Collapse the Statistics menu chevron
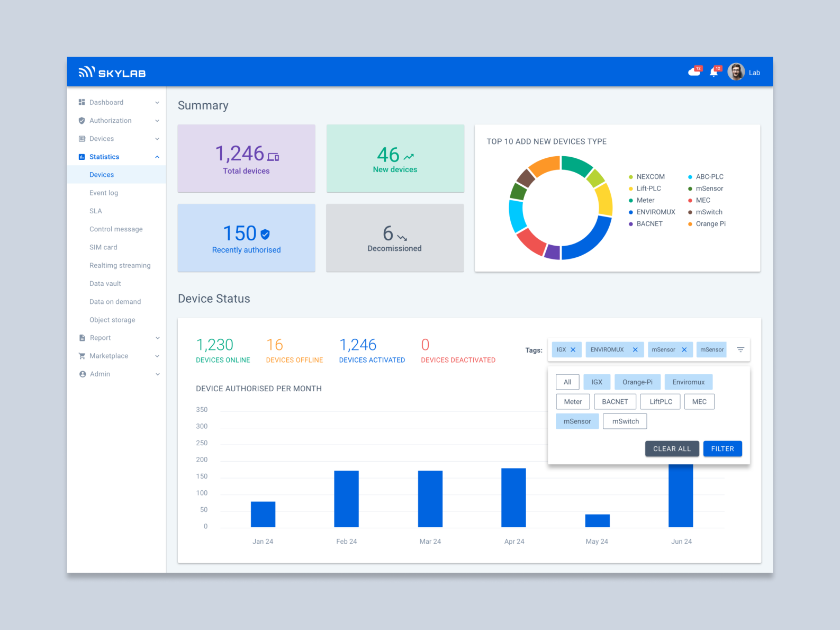The width and height of the screenshot is (840, 630). [157, 157]
